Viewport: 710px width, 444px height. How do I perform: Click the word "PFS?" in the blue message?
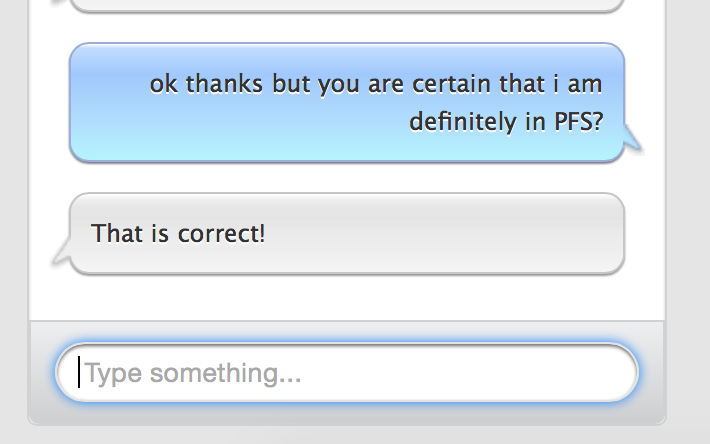tap(578, 122)
